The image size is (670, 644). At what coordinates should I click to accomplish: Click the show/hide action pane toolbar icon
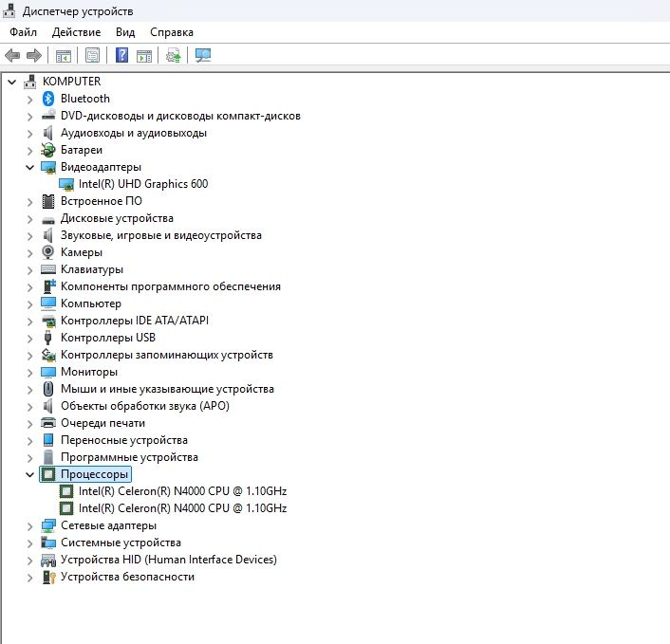(x=144, y=56)
